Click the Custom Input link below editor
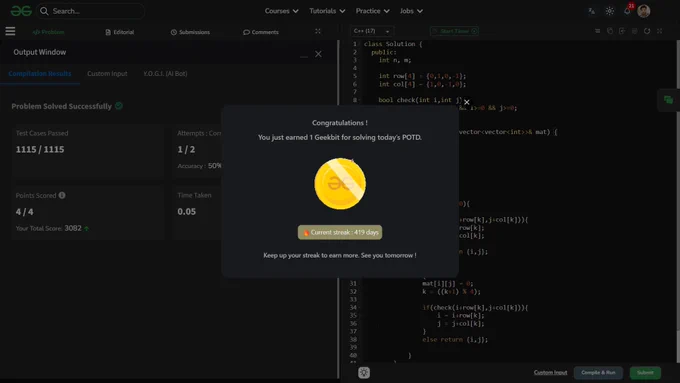Screen dimensions: 680x383 (550, 372)
